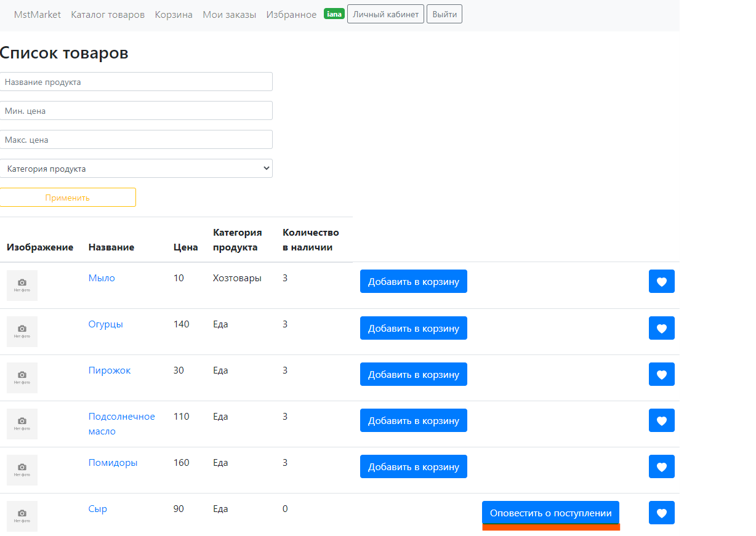Click the Цена column header

pyautogui.click(x=186, y=247)
